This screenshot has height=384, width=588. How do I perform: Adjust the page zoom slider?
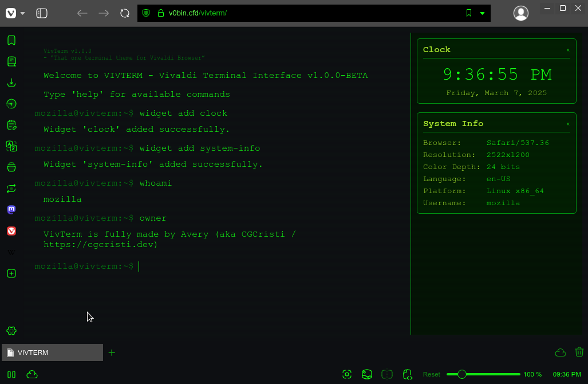483,374
